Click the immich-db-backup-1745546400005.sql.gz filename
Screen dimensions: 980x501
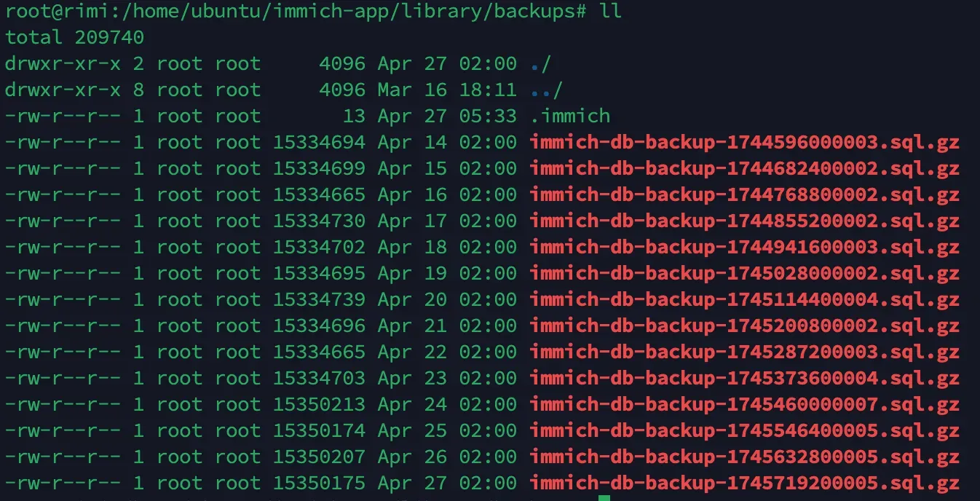[x=744, y=431]
